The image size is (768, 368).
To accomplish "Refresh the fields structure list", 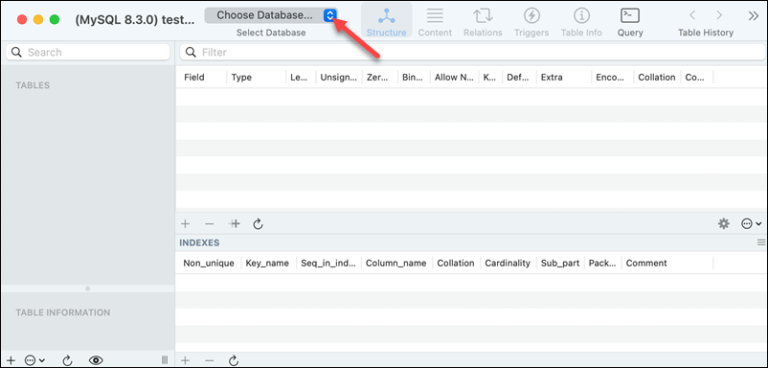I will click(258, 224).
